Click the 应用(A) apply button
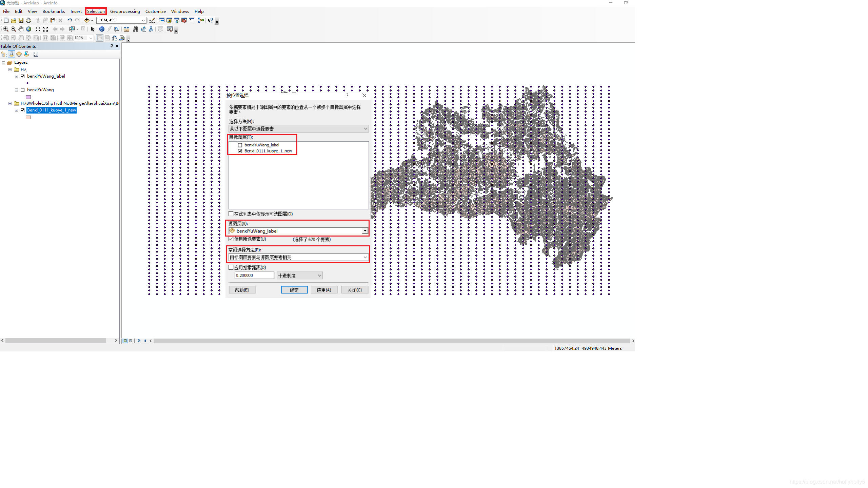The width and height of the screenshot is (868, 488). 324,290
